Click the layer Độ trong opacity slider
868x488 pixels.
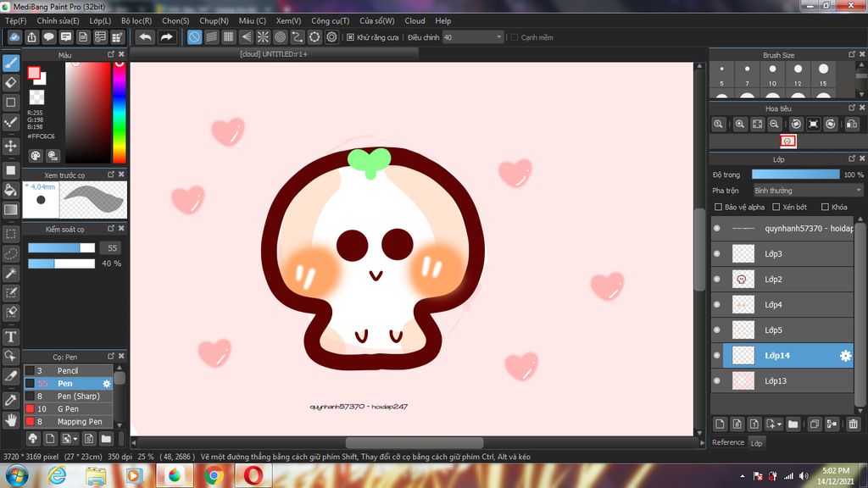tap(795, 175)
